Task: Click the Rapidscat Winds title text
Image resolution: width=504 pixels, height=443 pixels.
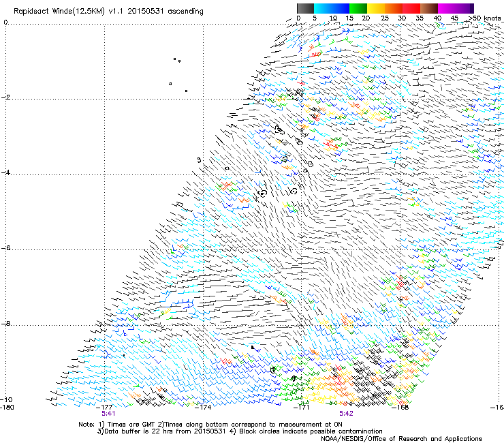Action: 108,12
